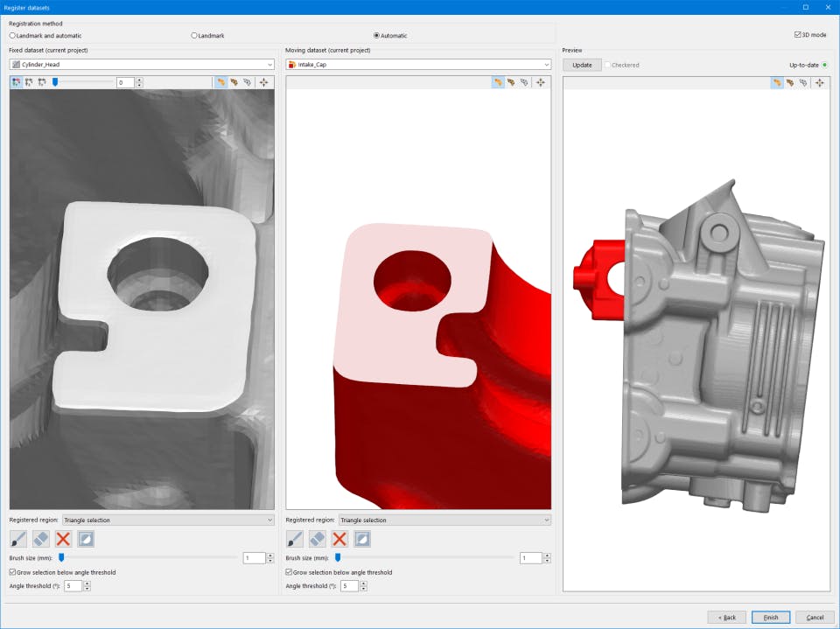Open the Intake_Cap moving dataset dropdown
Screen dimensions: 840x629
coord(418,64)
